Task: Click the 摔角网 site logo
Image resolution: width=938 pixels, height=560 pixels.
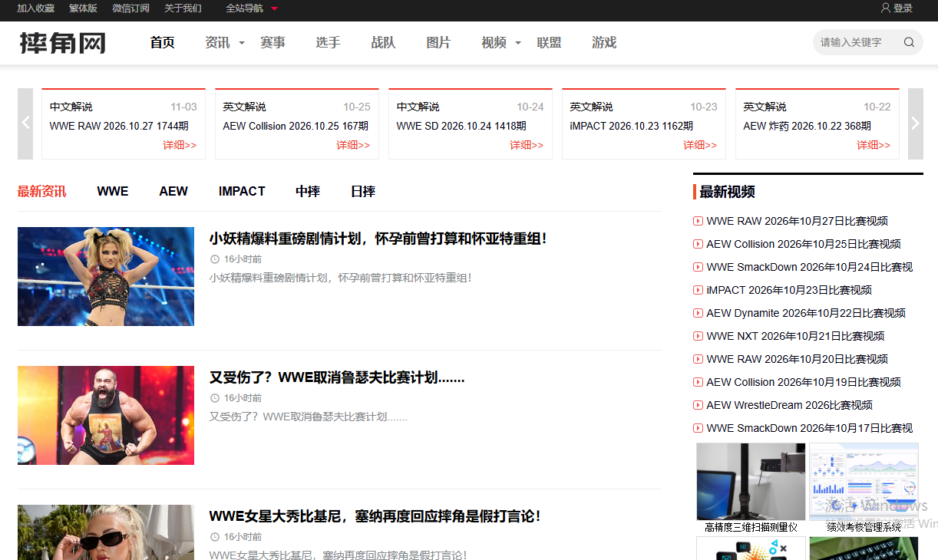Action: (x=63, y=43)
